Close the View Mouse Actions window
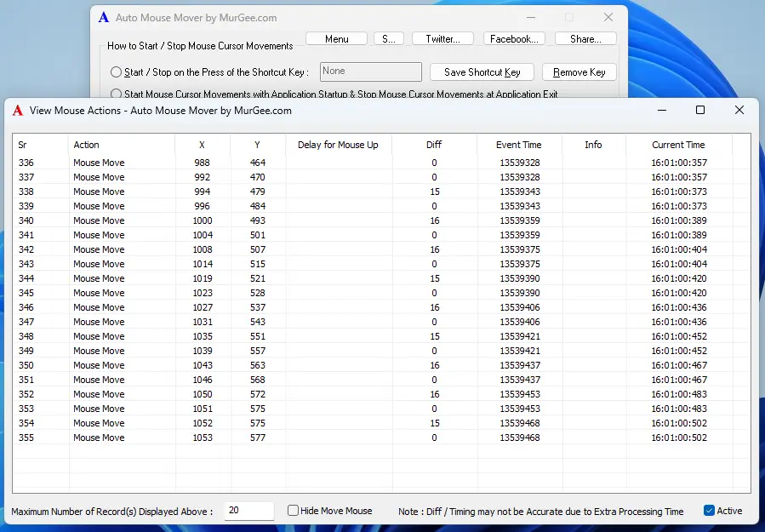This screenshot has height=532, width=765. 739,111
